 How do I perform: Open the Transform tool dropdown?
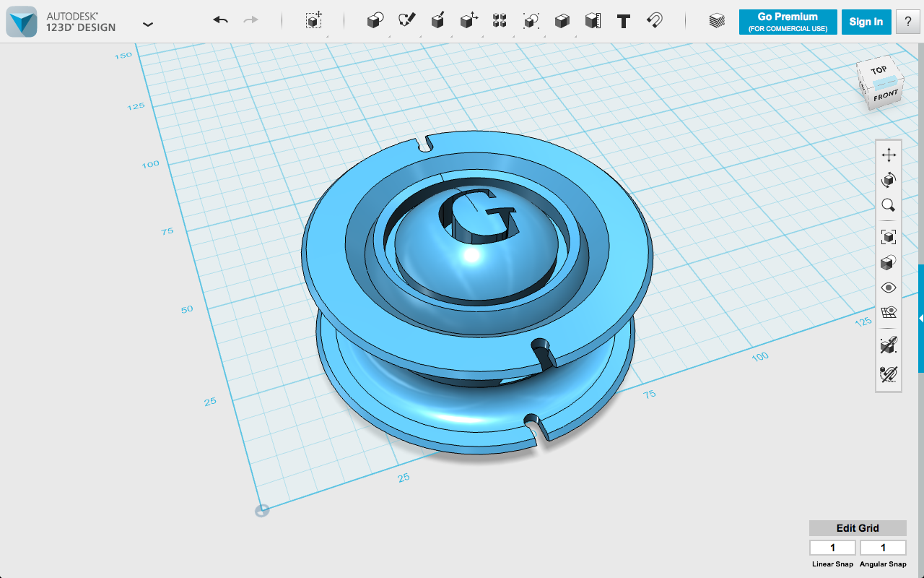(x=313, y=21)
